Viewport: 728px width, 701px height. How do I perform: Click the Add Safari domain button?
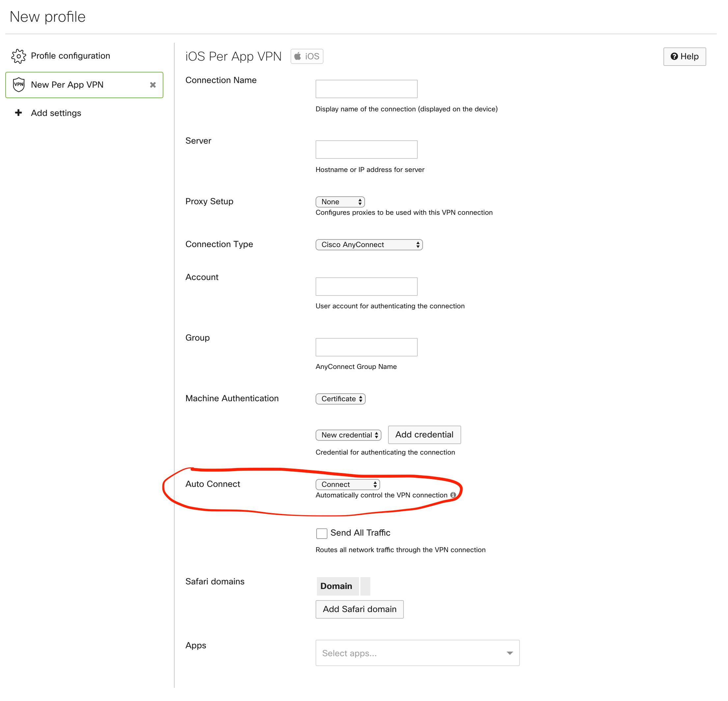coord(359,609)
